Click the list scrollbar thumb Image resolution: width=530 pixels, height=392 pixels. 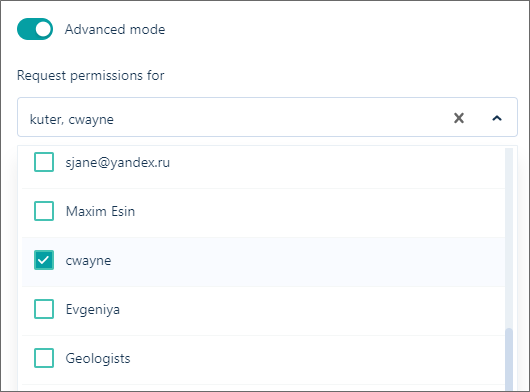tap(509, 360)
